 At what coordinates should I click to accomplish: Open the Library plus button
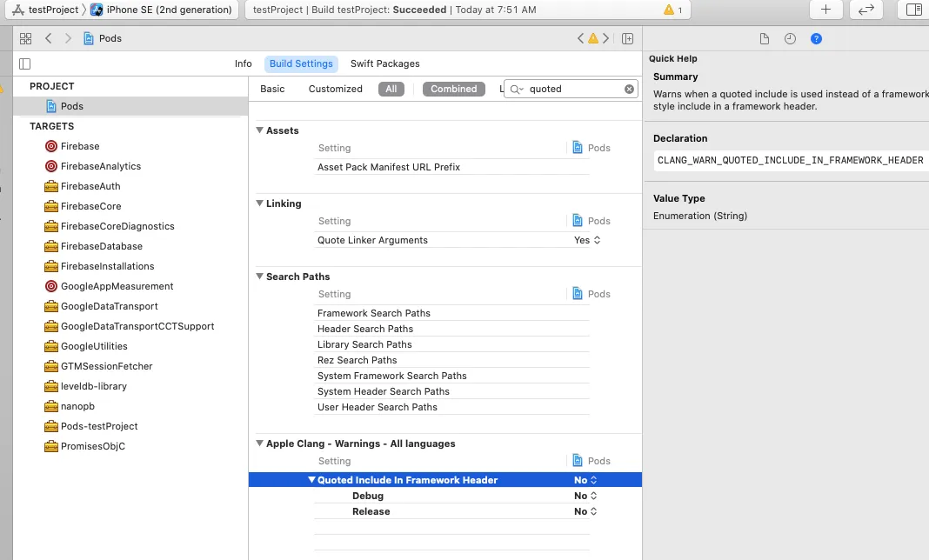click(x=825, y=10)
